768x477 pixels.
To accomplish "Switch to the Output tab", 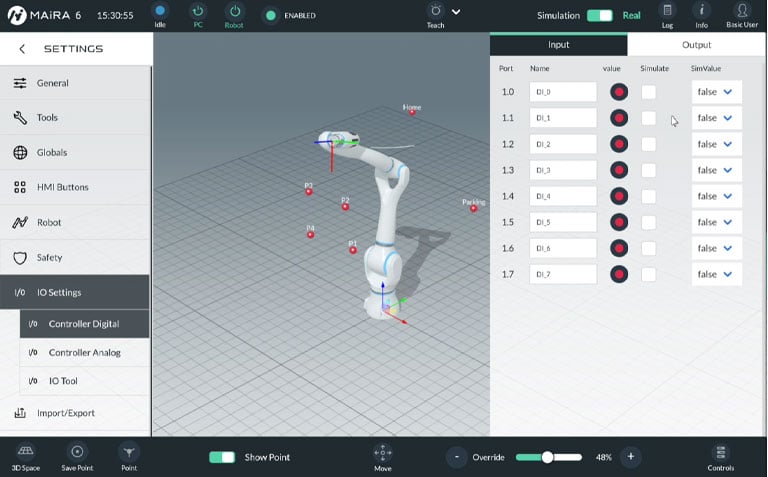I will [697, 45].
